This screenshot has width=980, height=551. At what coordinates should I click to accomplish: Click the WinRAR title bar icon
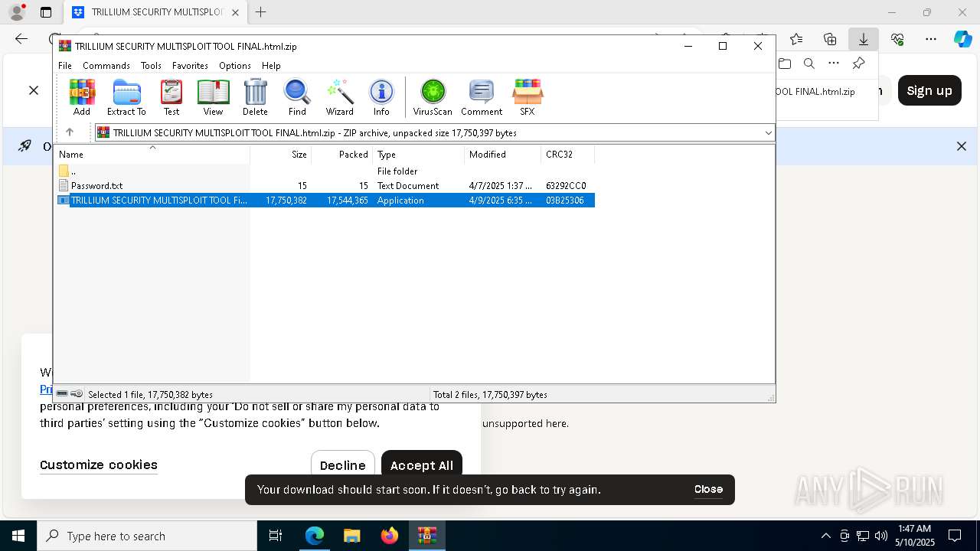(65, 46)
